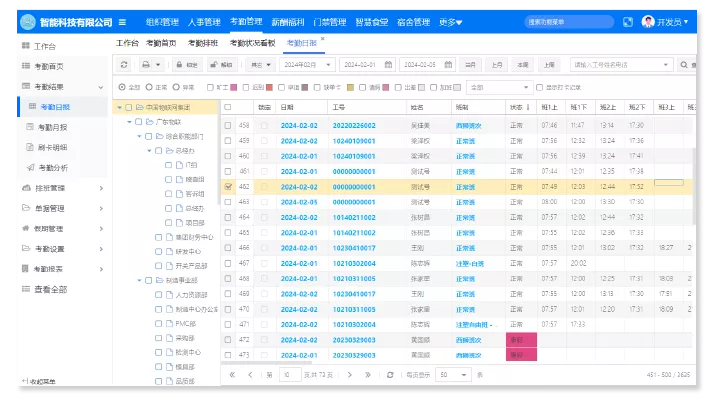Click the 上月 quick range button

[x=497, y=65]
